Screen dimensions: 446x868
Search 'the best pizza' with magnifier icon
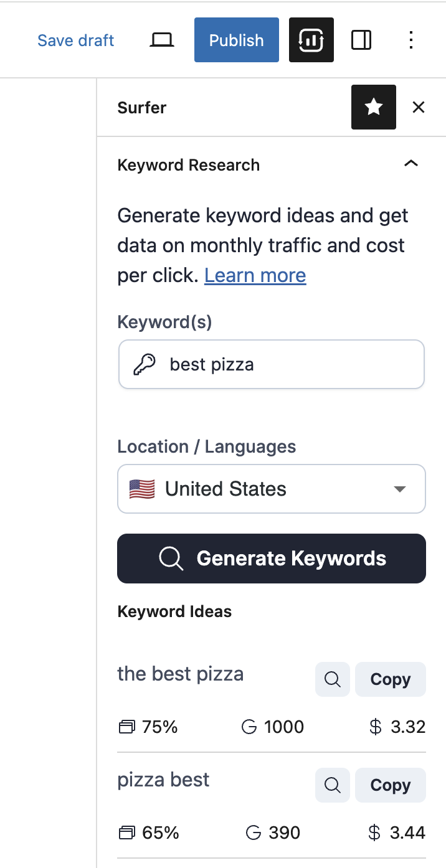tap(333, 679)
